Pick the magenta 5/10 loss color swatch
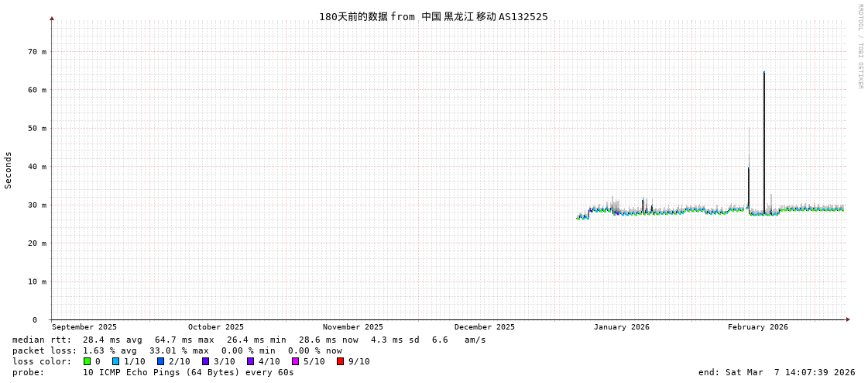 [295, 361]
